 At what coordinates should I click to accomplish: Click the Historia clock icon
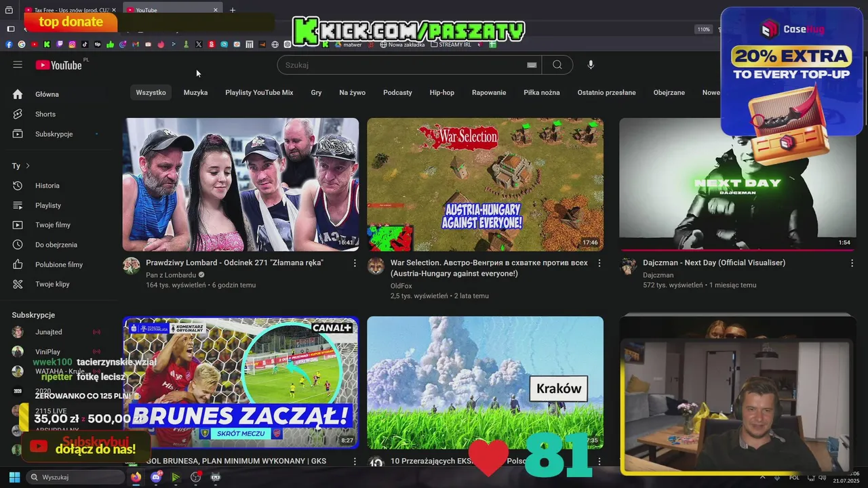(x=18, y=185)
